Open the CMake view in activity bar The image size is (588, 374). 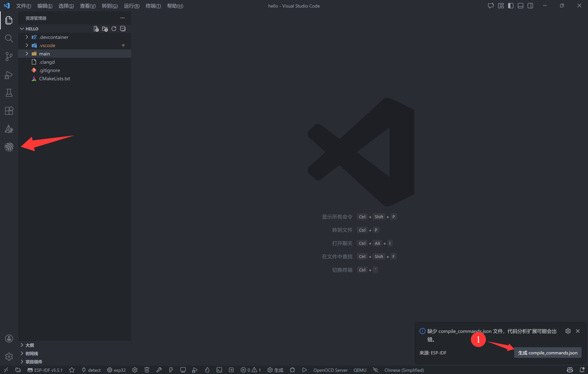click(9, 129)
